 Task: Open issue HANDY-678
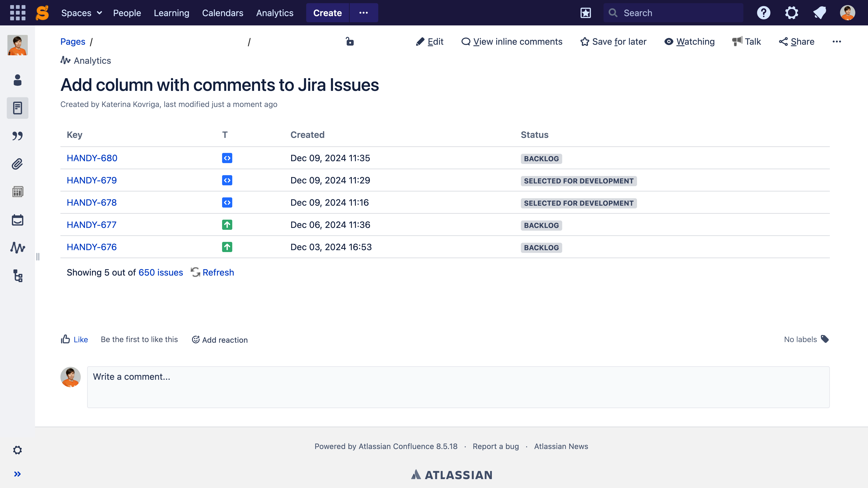[x=92, y=202]
